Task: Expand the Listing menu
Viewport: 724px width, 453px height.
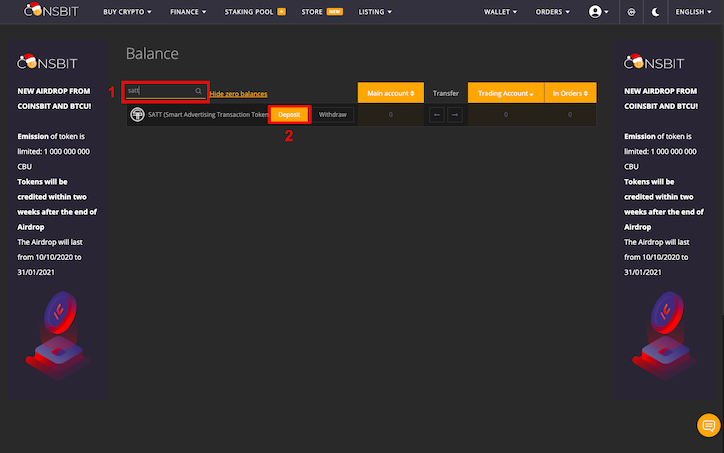Action: click(375, 12)
